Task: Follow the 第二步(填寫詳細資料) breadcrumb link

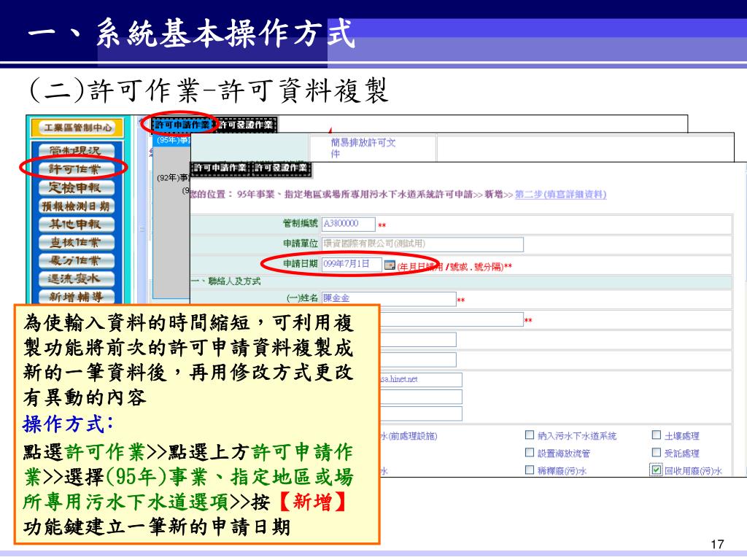Action: tap(560, 194)
